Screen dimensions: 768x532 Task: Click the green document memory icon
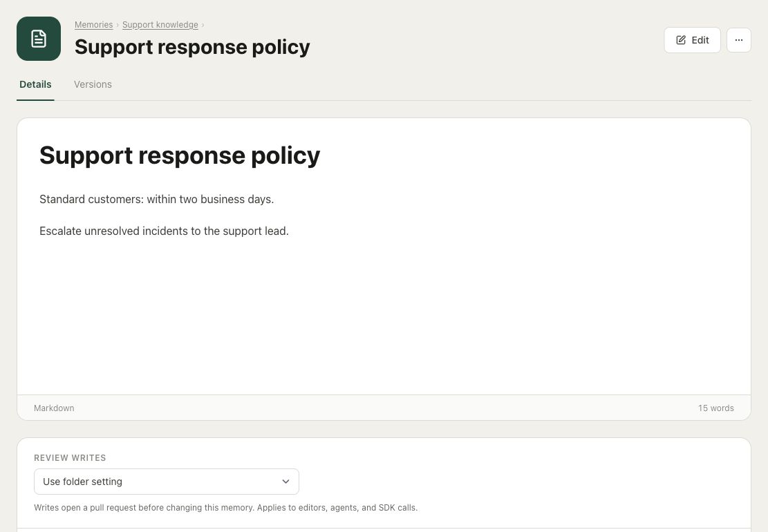[x=39, y=39]
